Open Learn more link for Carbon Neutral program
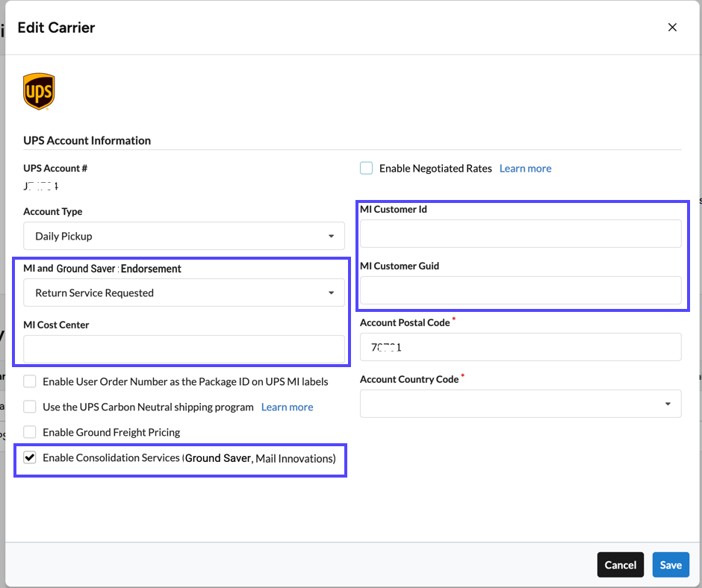The width and height of the screenshot is (702, 588). click(287, 407)
